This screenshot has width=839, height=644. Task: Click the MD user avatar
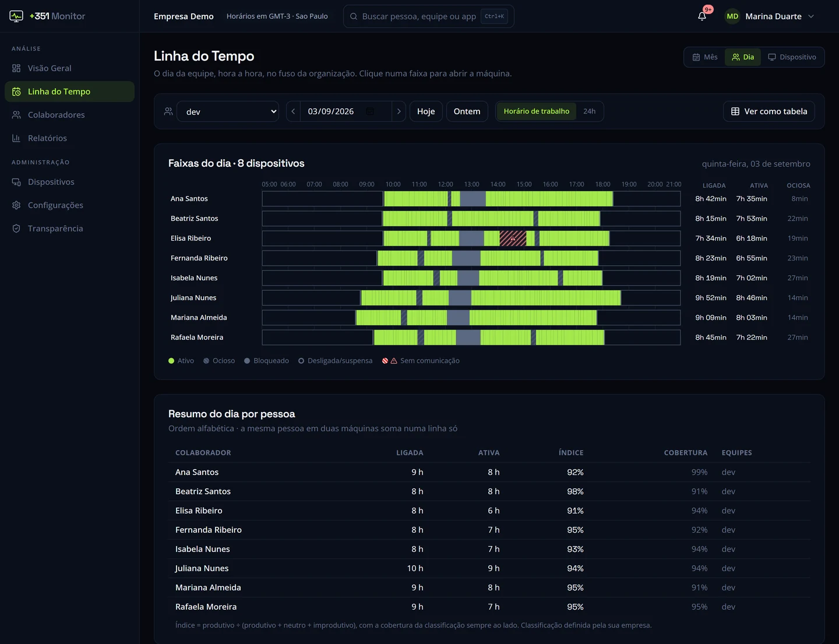pyautogui.click(x=732, y=16)
